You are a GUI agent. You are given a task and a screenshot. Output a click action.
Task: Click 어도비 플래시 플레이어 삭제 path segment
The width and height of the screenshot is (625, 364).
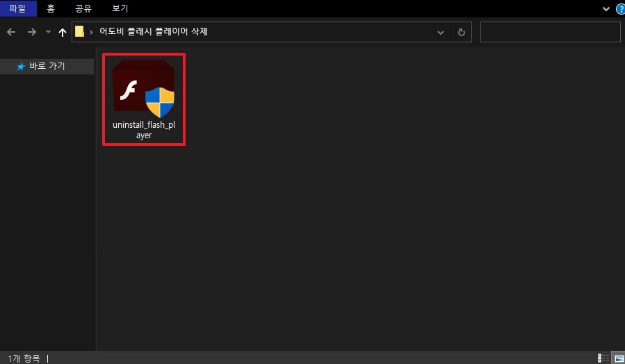(x=154, y=31)
